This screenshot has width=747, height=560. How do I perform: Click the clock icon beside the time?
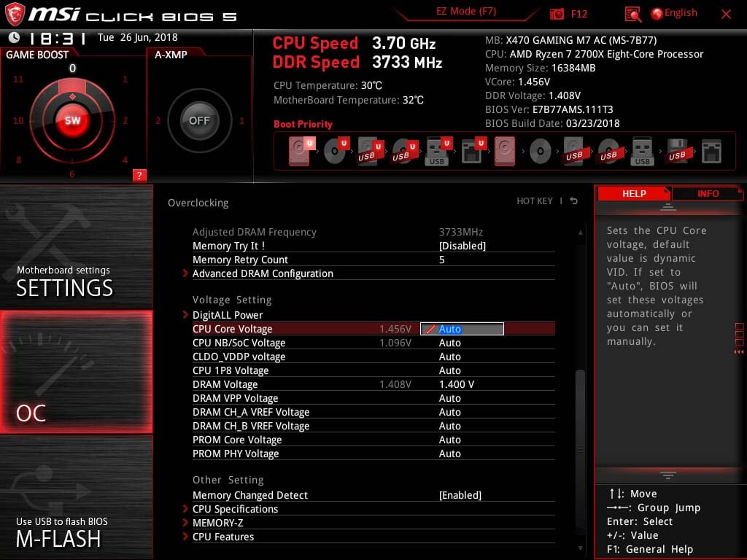[x=14, y=37]
